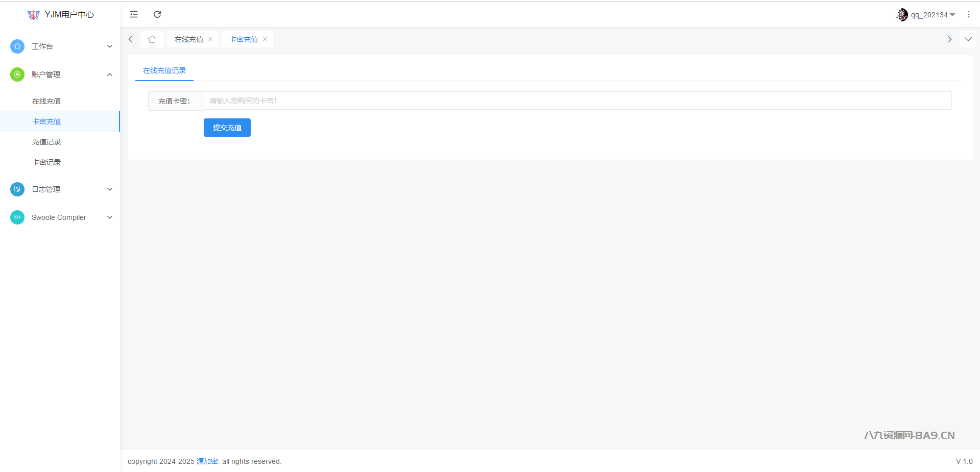The height and width of the screenshot is (472, 980).
Task: Switch to the 在线充值 page tab
Action: pos(188,39)
